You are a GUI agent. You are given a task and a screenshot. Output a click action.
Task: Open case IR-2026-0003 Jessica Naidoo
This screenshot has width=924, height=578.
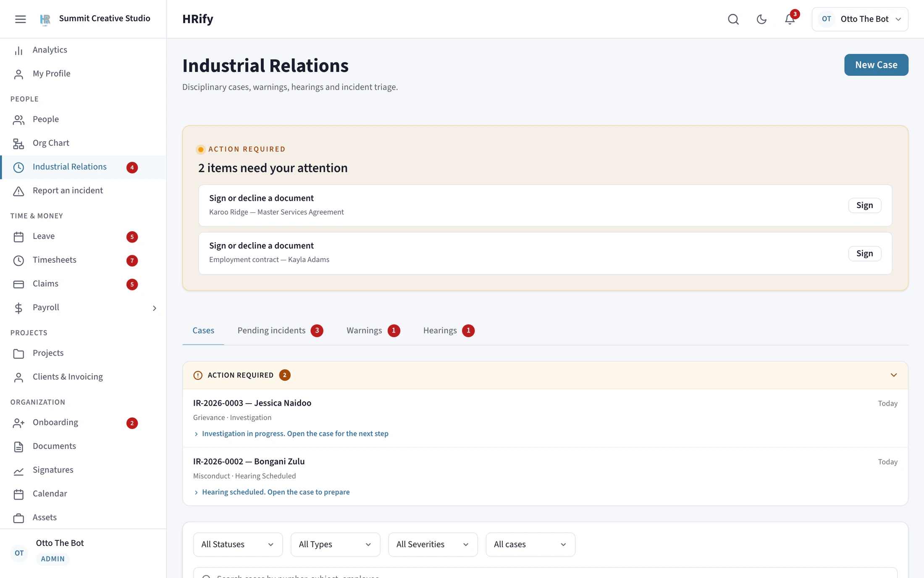pos(252,403)
